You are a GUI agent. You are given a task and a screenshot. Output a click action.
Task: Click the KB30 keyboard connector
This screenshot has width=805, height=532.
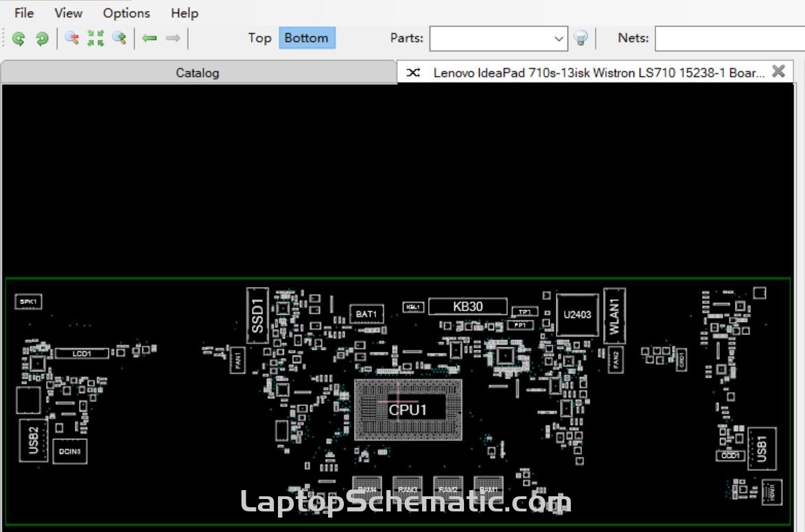click(468, 307)
